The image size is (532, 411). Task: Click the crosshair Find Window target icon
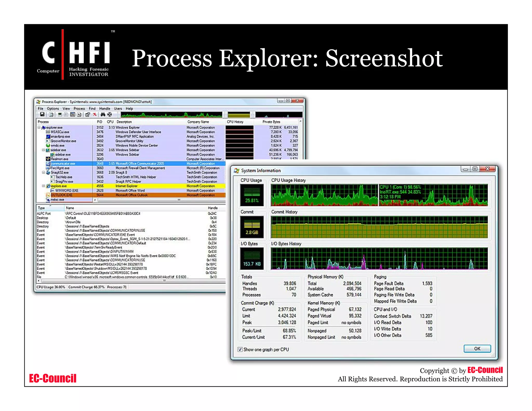point(110,115)
